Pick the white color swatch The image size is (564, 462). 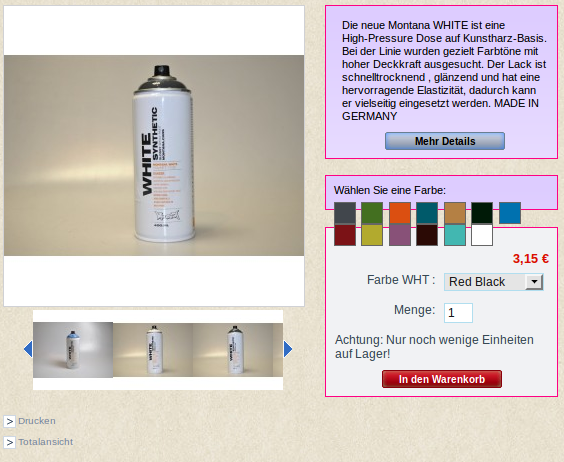point(482,235)
